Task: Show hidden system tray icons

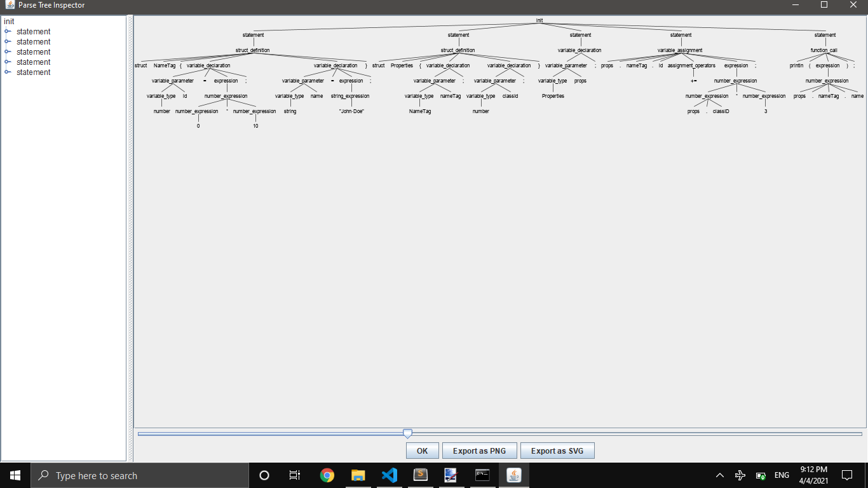Action: (x=720, y=475)
